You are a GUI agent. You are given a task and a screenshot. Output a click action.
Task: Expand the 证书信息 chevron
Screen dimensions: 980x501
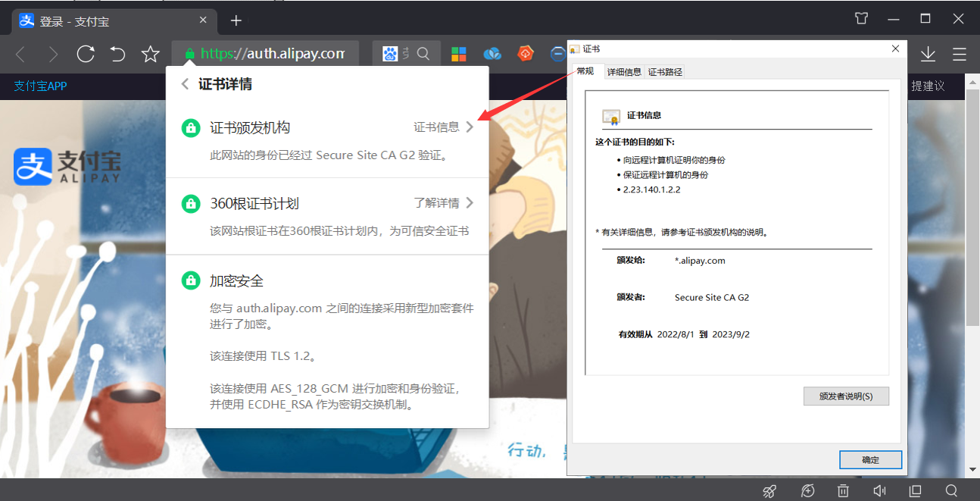(470, 127)
